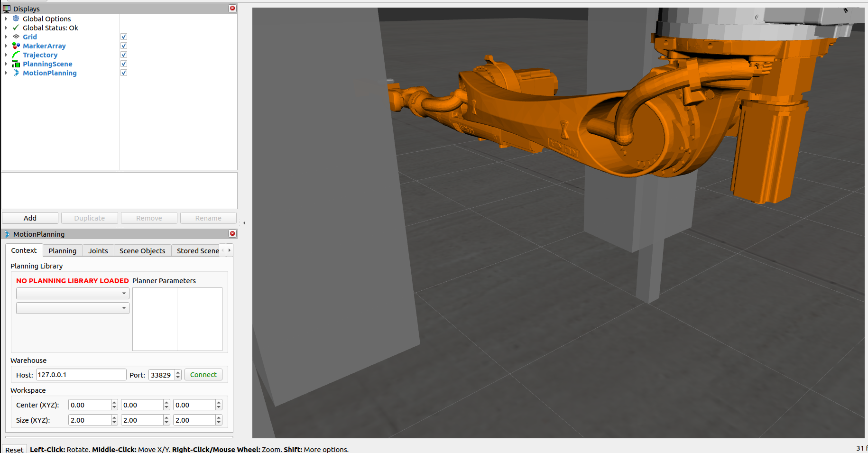Switch to the Planning tab
The height and width of the screenshot is (453, 868).
(x=62, y=250)
